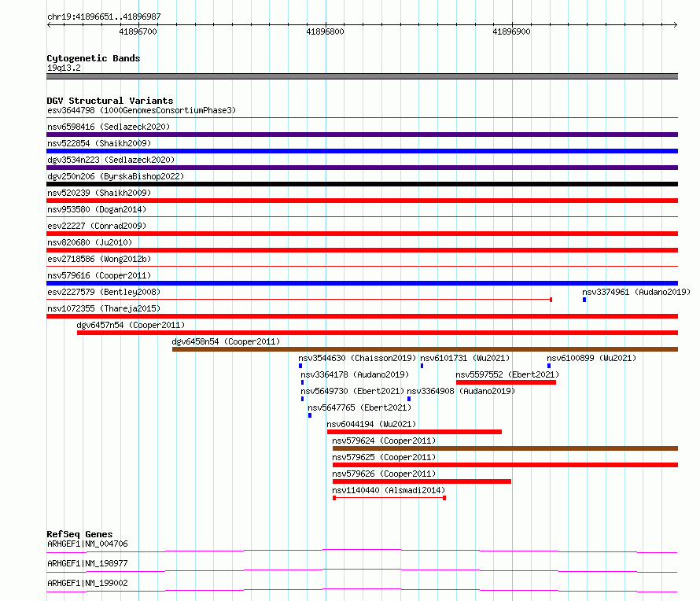700x601 pixels.
Task: Open ARHGEF1 NM_004706 gene label
Action: 87,544
